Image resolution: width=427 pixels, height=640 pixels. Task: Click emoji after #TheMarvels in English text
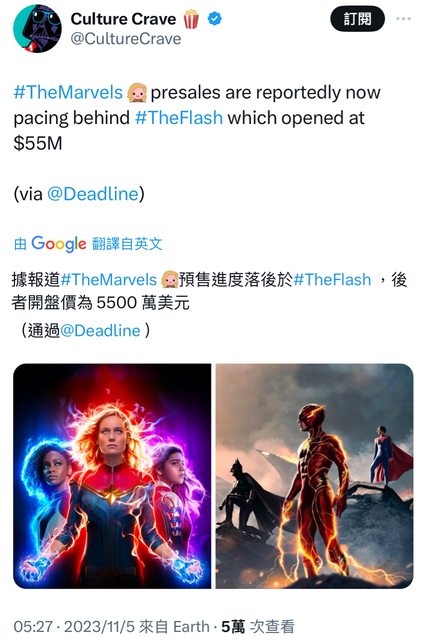137,93
